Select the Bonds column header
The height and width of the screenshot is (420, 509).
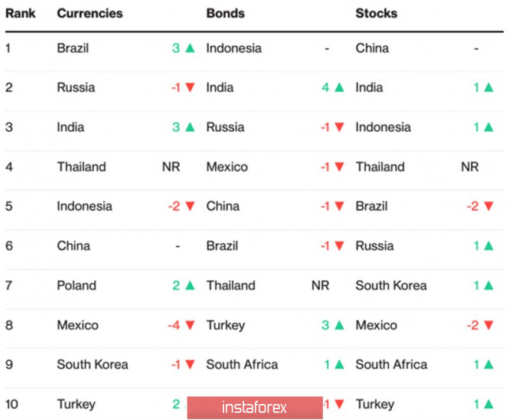click(226, 14)
